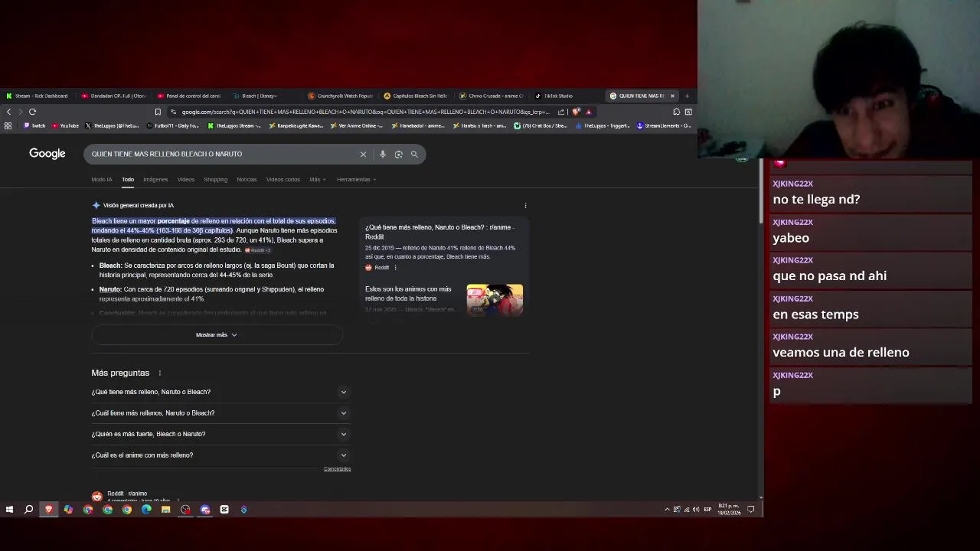Expand '¿Cuál es el anime con más relleno?'
Screen dimensions: 980x551
coord(220,455)
